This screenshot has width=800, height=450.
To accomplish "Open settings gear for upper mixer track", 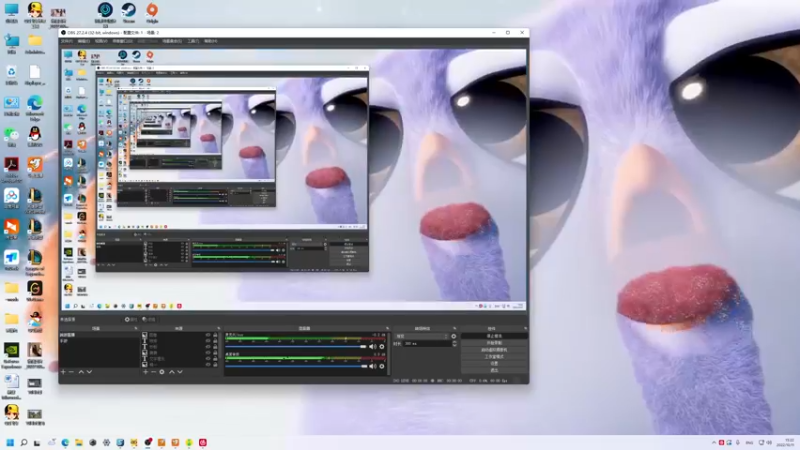I will [x=382, y=346].
